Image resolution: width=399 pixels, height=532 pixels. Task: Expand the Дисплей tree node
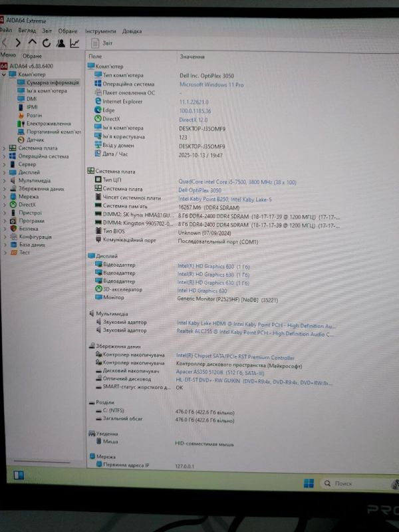[4, 172]
